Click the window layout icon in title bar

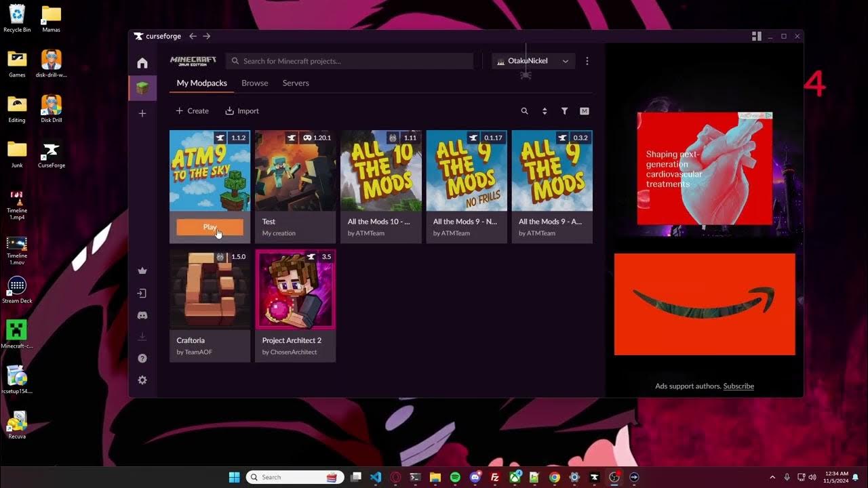tap(757, 36)
